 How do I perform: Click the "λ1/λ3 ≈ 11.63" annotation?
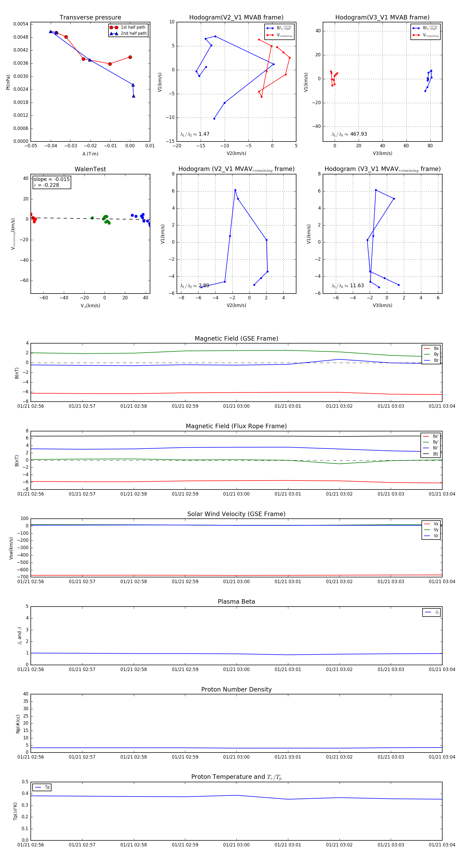[348, 286]
